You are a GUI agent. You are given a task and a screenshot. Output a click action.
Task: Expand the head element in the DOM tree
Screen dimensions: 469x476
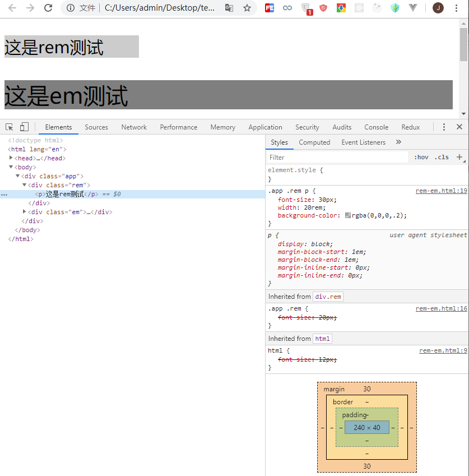point(11,158)
